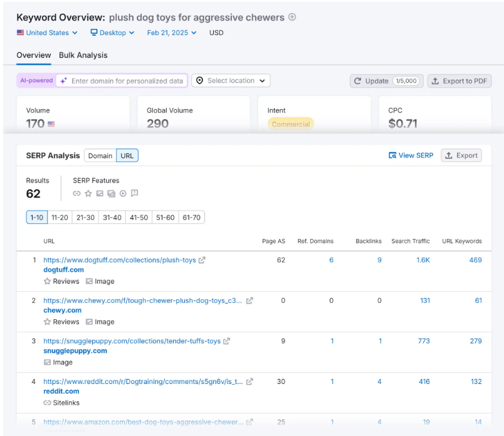This screenshot has height=436, width=504.
Task: Select the 1-10 results page
Action: click(36, 218)
